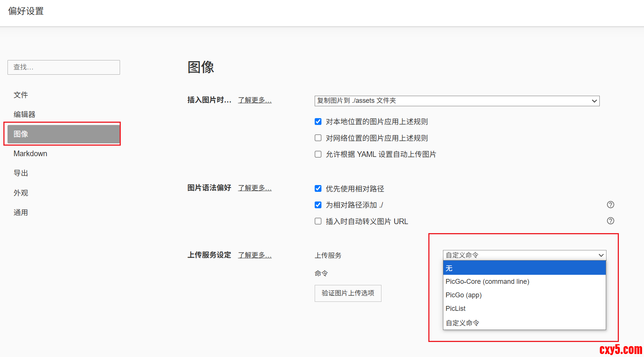Viewport: 644px width, 357px height.
Task: Click help icon beside 插入时自动转义图片 URL
Action: 610,221
